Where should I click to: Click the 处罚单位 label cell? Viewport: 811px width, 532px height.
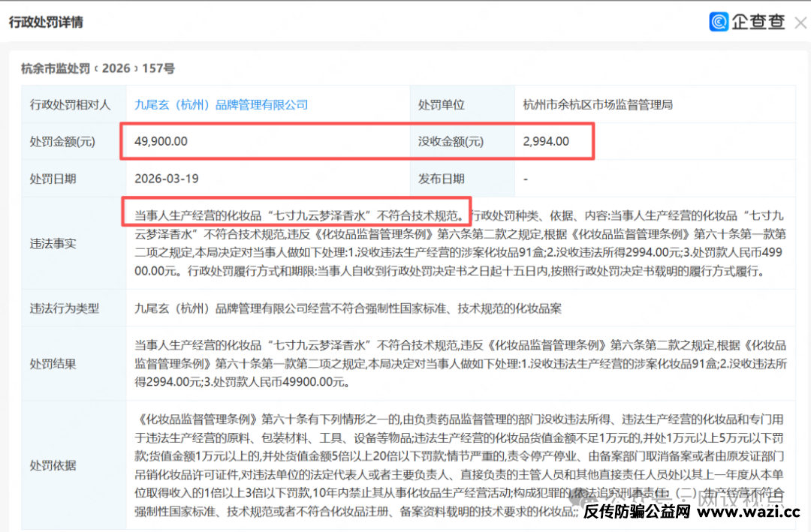click(x=442, y=104)
